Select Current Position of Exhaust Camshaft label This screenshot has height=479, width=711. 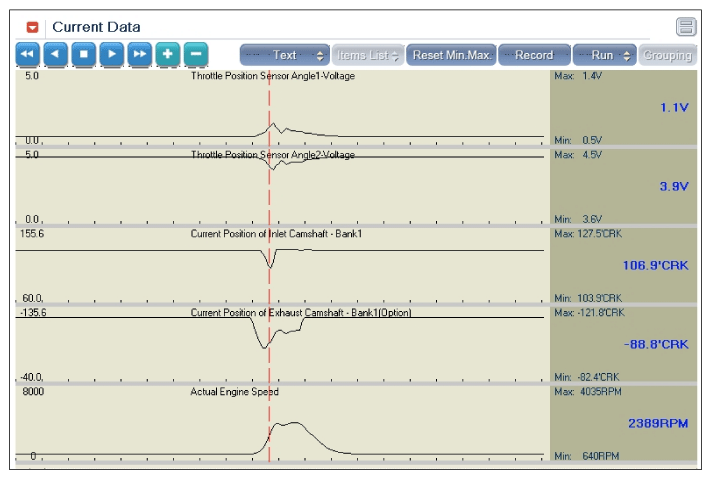click(x=301, y=313)
